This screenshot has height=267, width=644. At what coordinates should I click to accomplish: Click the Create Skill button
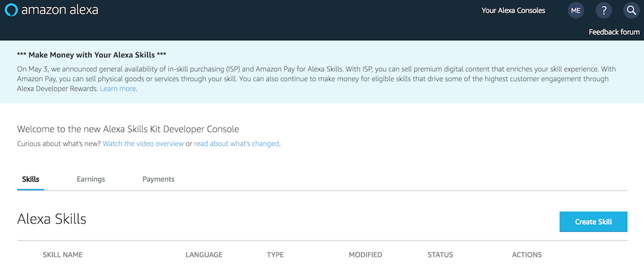pos(593,221)
